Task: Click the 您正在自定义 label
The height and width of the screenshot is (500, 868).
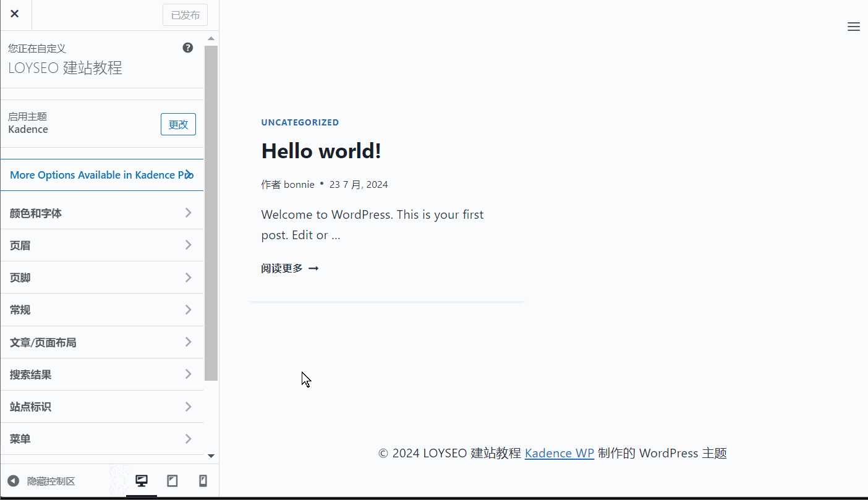Action: [x=37, y=48]
